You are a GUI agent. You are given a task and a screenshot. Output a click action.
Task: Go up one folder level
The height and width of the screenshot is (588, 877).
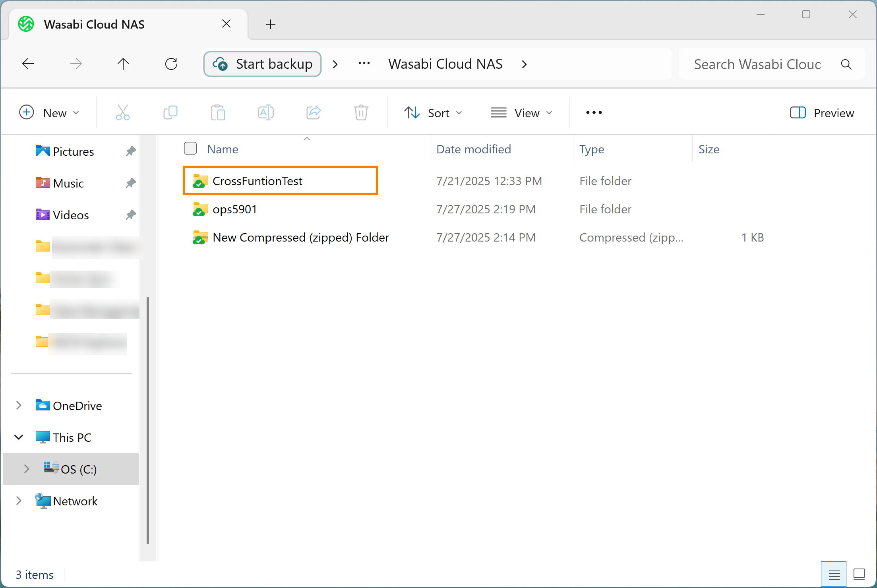tap(123, 64)
